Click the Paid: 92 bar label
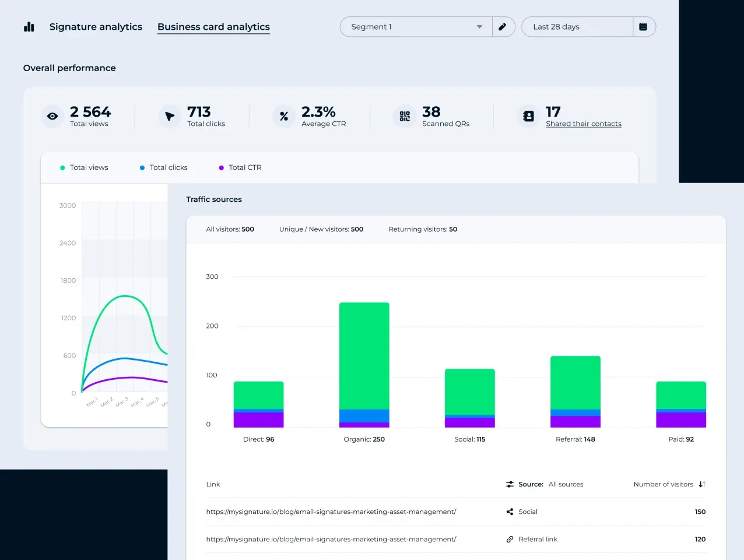744x560 pixels. (681, 439)
